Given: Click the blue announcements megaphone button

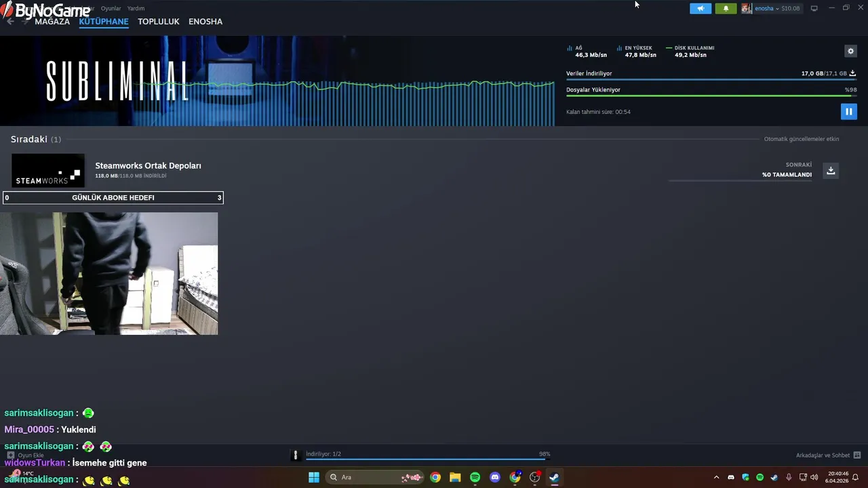Looking at the screenshot, I should 701,8.
